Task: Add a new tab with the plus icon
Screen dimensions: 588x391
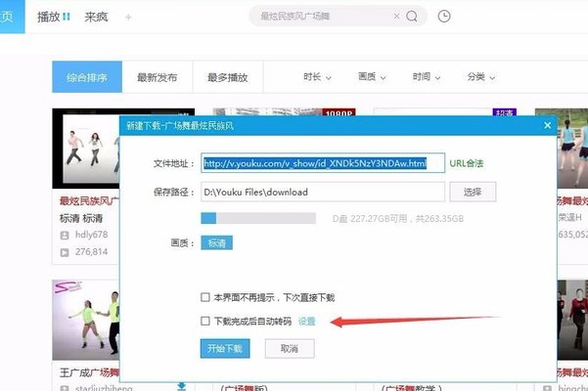Action: pos(128,17)
